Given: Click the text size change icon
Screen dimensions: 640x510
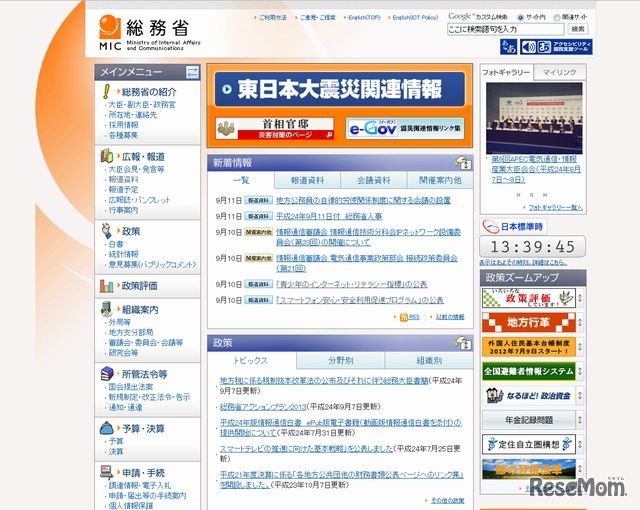Looking at the screenshot, I should click(x=509, y=47).
